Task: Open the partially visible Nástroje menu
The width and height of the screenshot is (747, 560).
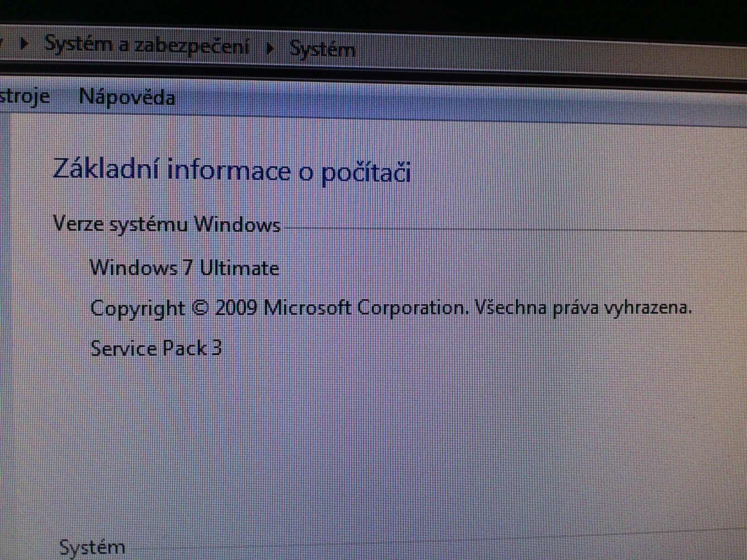Action: 25,96
